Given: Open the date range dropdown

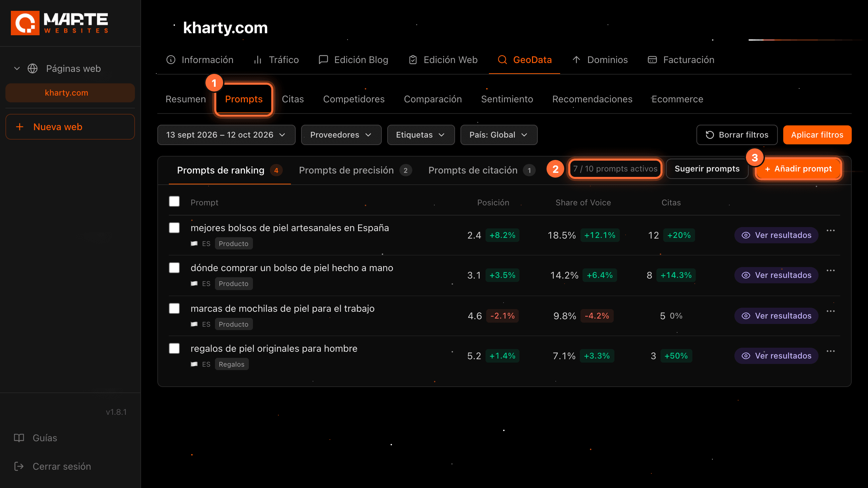Looking at the screenshot, I should (x=226, y=135).
